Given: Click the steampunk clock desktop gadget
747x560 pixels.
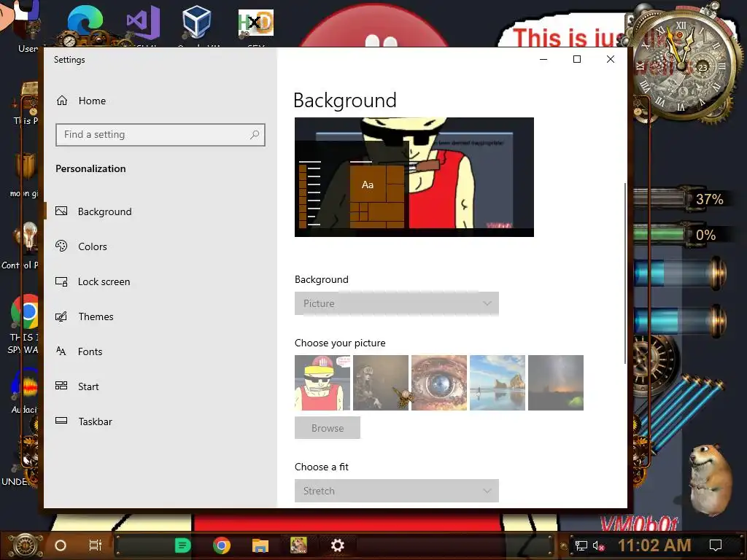Looking at the screenshot, I should click(x=682, y=64).
